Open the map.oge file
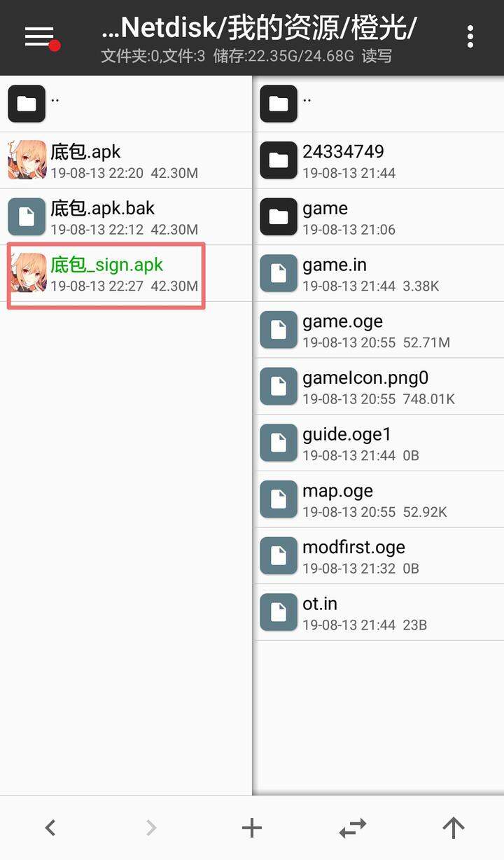The width and height of the screenshot is (504, 860). tap(379, 500)
